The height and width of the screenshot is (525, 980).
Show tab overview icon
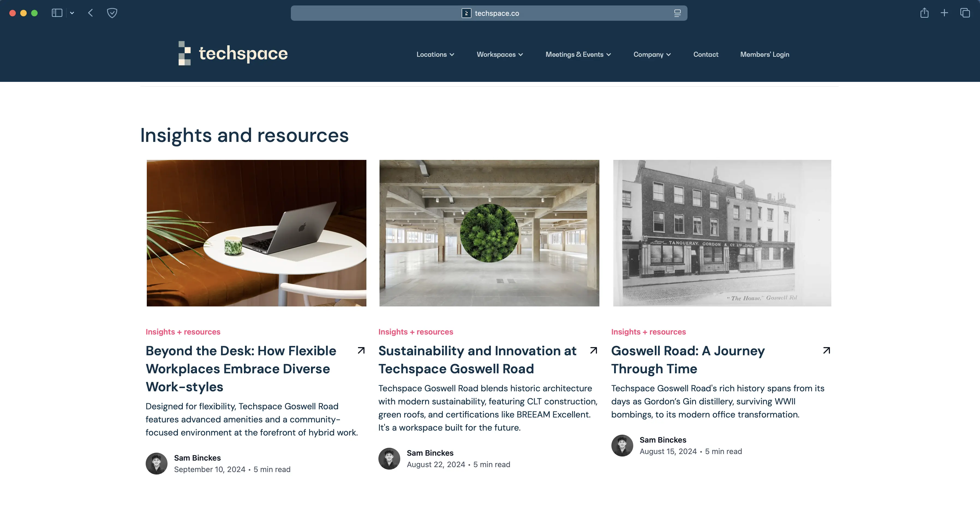[965, 13]
